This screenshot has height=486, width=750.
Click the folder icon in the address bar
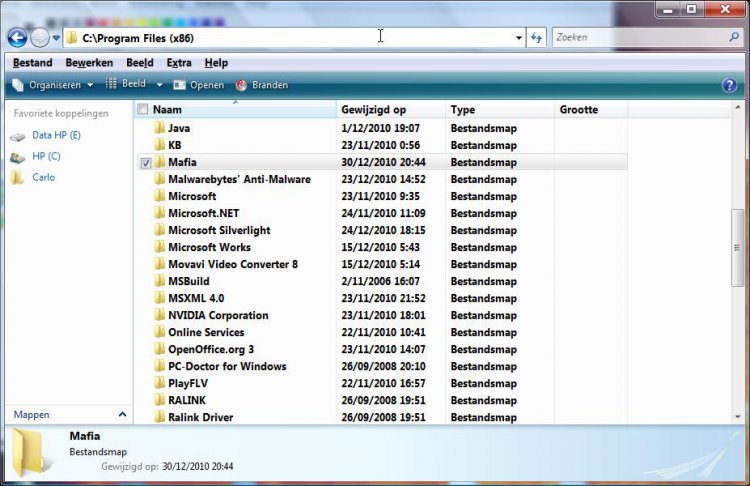pos(71,38)
